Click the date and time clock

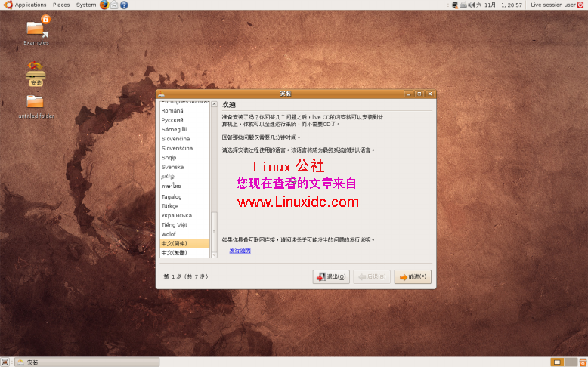click(x=499, y=5)
